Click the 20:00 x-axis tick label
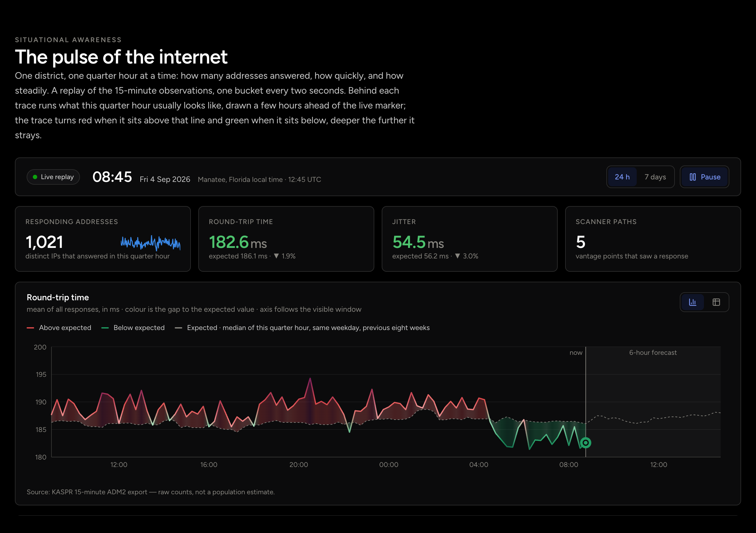This screenshot has width=756, height=533. click(299, 465)
